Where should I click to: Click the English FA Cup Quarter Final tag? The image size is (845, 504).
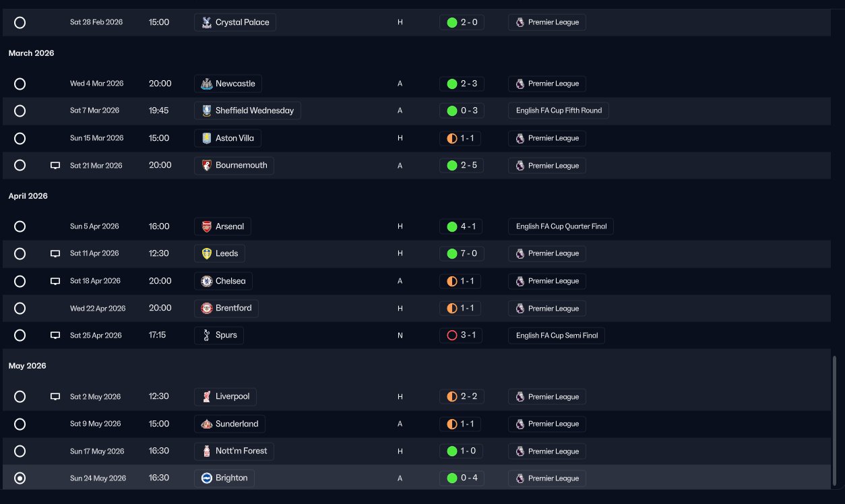[561, 226]
